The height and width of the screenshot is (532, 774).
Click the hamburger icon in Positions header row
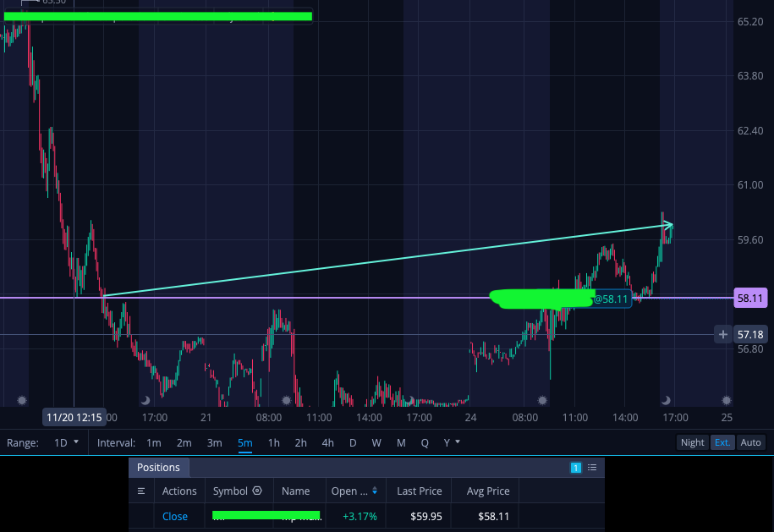point(141,491)
